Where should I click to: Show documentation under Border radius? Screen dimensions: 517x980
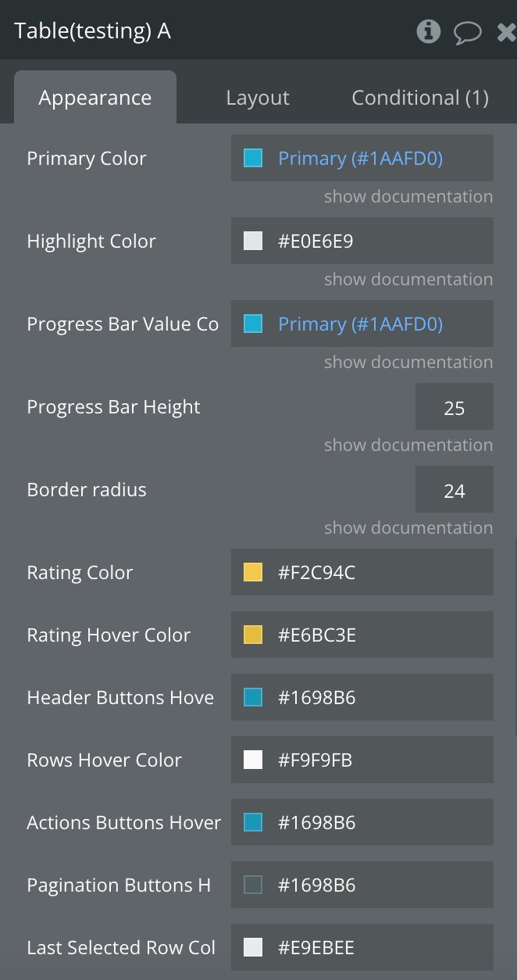coord(408,528)
